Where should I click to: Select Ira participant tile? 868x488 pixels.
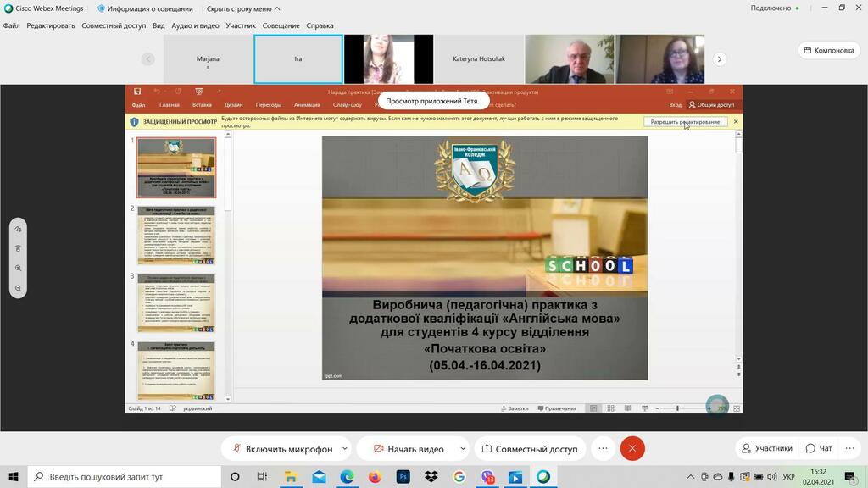pos(298,59)
